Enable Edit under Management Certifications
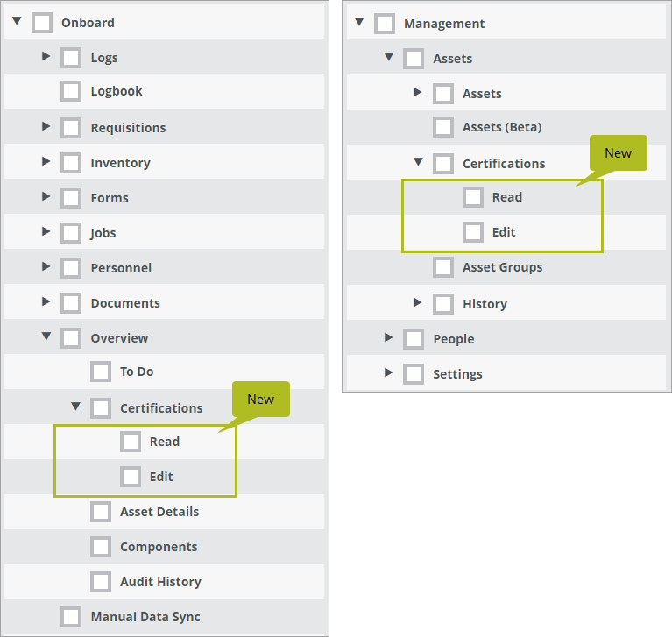 click(473, 232)
